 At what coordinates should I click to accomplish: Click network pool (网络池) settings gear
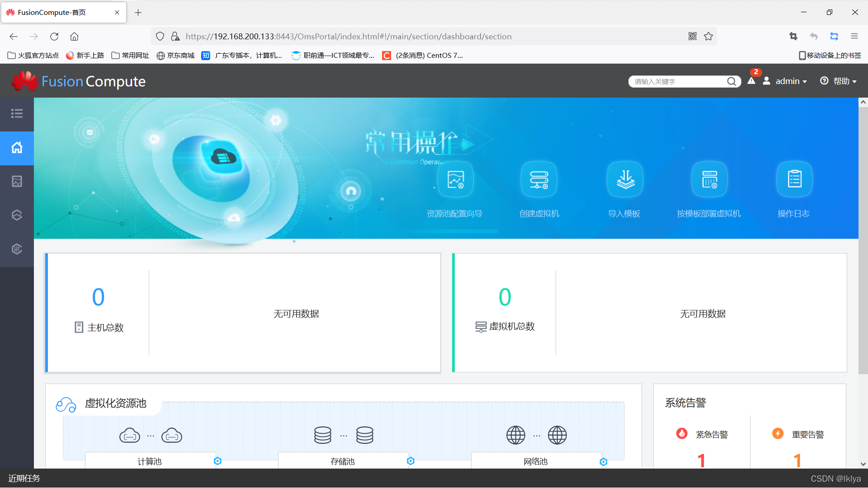tap(603, 461)
